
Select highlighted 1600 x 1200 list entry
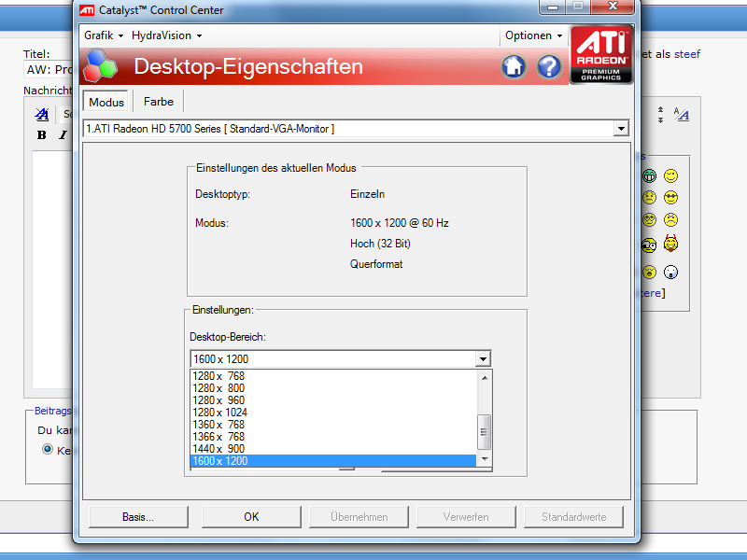[333, 461]
